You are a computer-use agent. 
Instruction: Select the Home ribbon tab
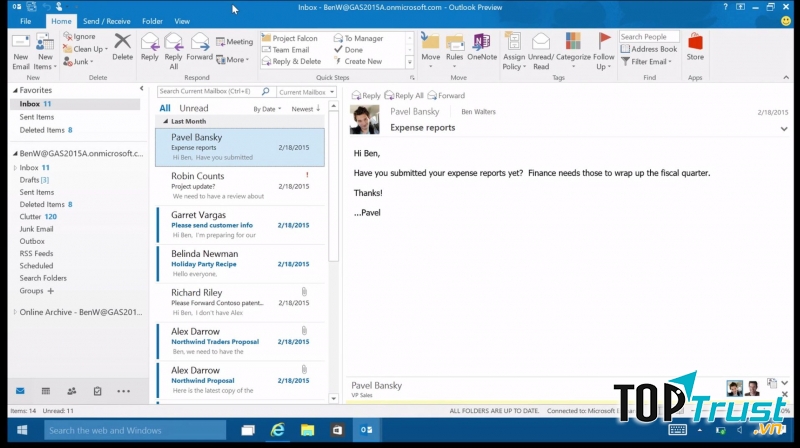(61, 21)
